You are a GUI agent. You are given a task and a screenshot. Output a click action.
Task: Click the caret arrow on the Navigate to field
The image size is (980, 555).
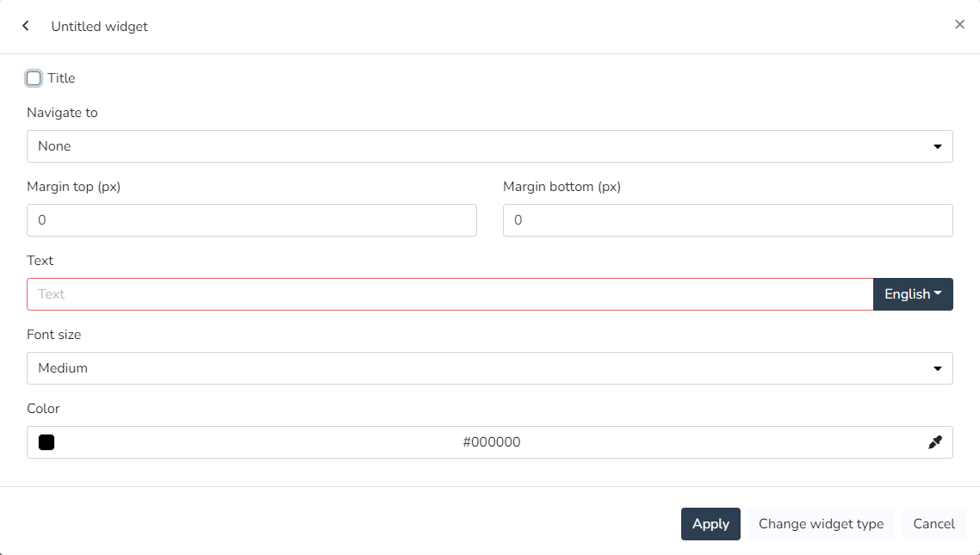pos(938,146)
